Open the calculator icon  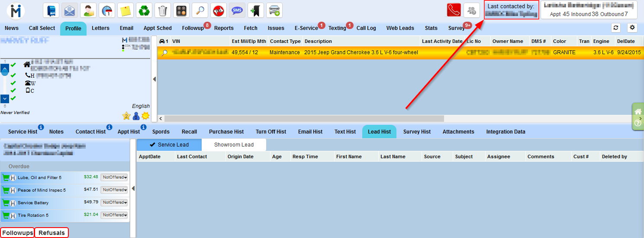click(181, 10)
